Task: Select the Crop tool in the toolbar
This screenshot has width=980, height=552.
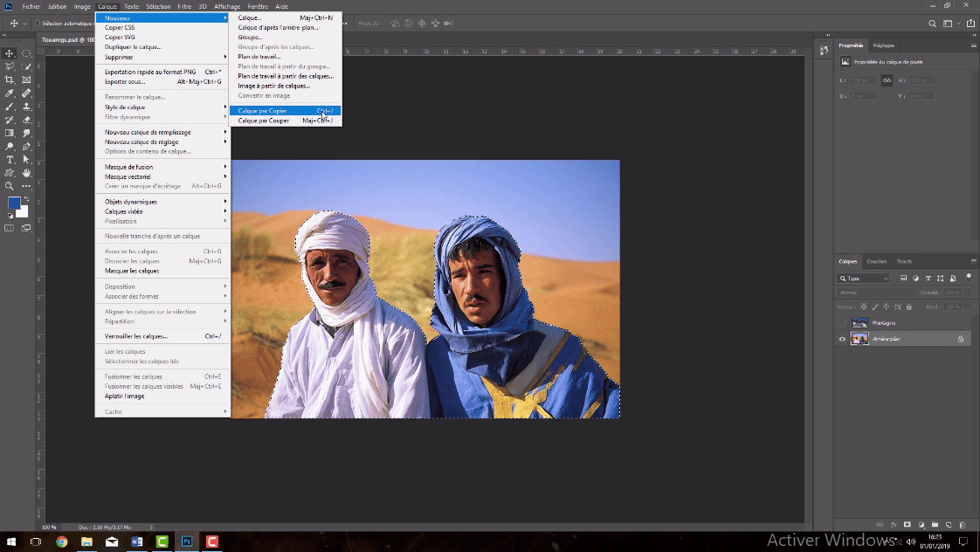Action: pos(10,79)
